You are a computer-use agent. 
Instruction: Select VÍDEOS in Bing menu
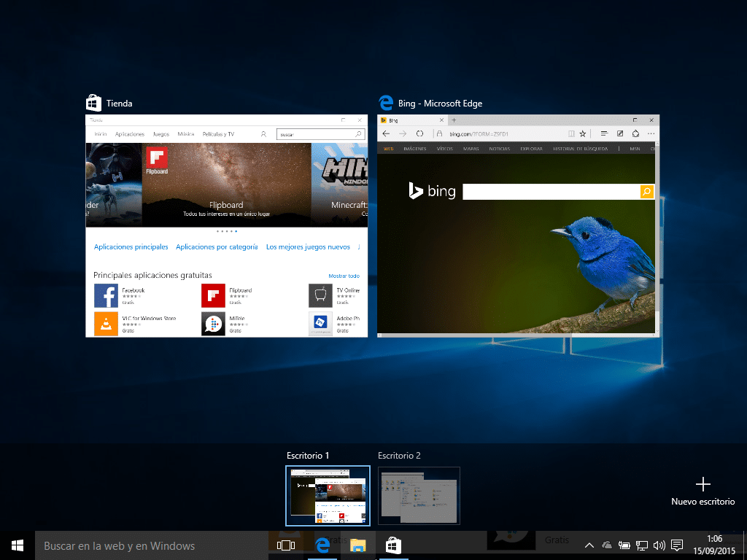point(444,149)
